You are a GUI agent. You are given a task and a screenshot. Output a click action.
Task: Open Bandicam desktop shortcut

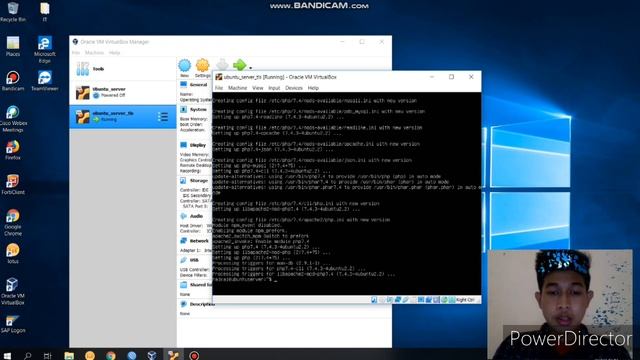[13, 81]
